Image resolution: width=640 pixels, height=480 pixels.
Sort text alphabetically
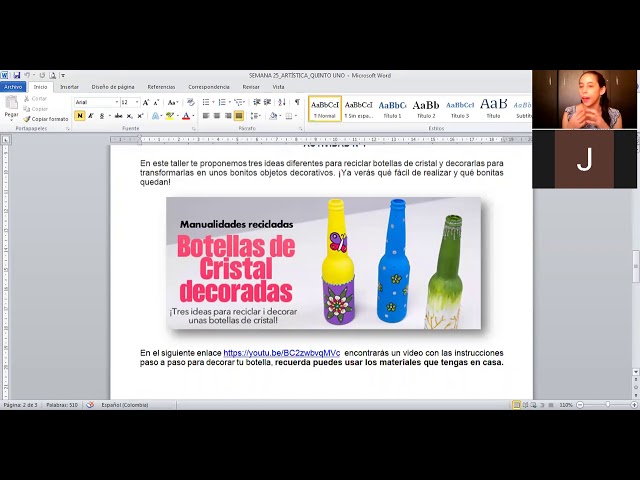coord(282,102)
